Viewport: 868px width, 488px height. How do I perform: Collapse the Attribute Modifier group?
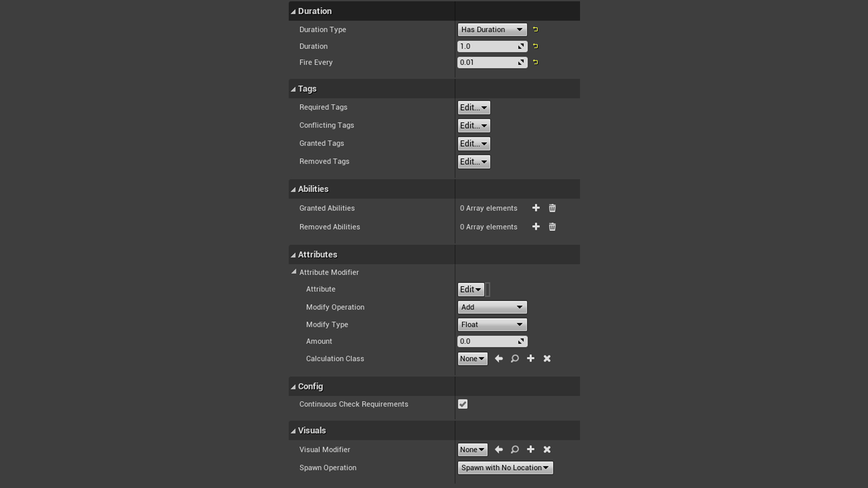pos(294,272)
